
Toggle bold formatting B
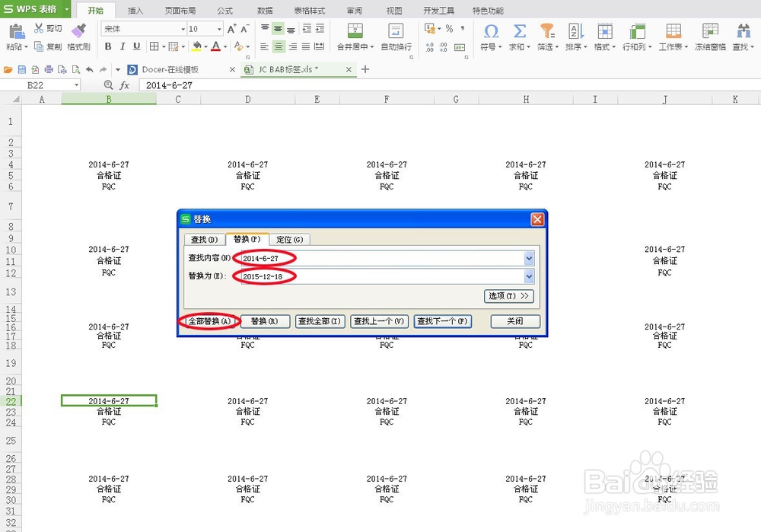click(108, 46)
